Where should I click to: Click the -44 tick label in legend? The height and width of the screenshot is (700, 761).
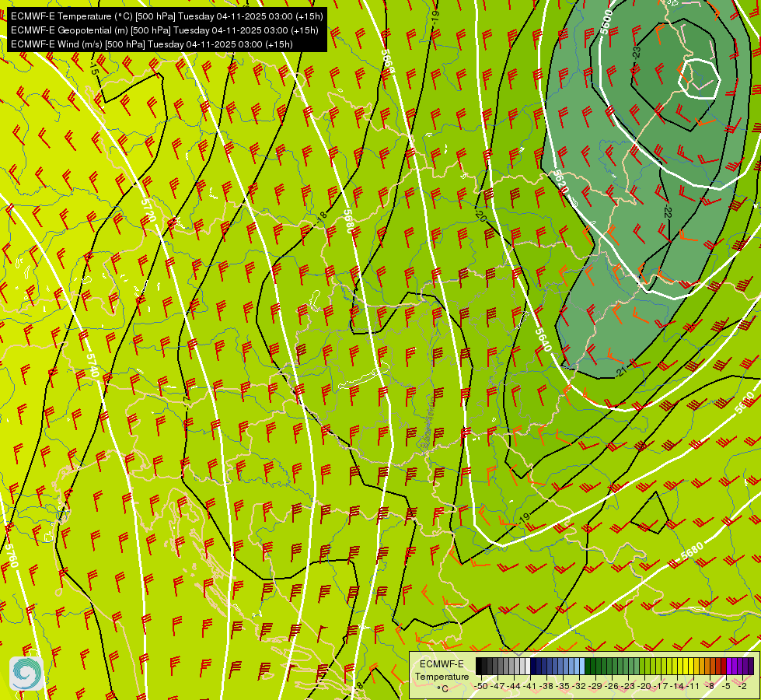pos(514,687)
